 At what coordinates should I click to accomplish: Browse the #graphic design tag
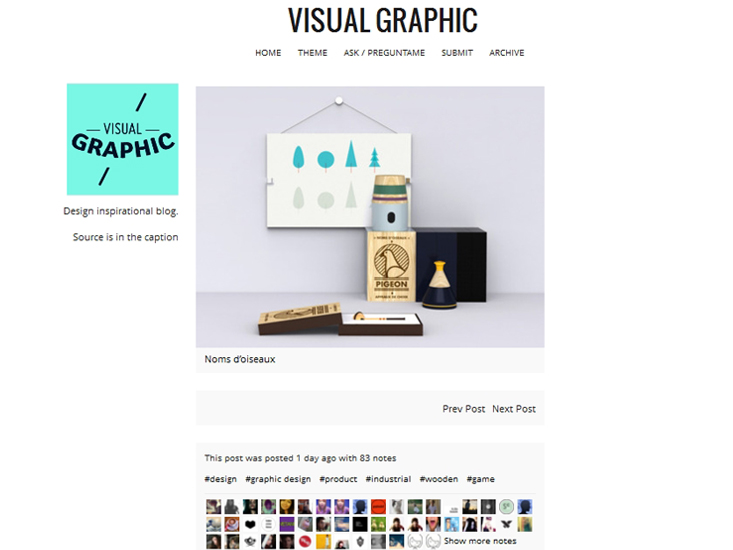tap(278, 479)
